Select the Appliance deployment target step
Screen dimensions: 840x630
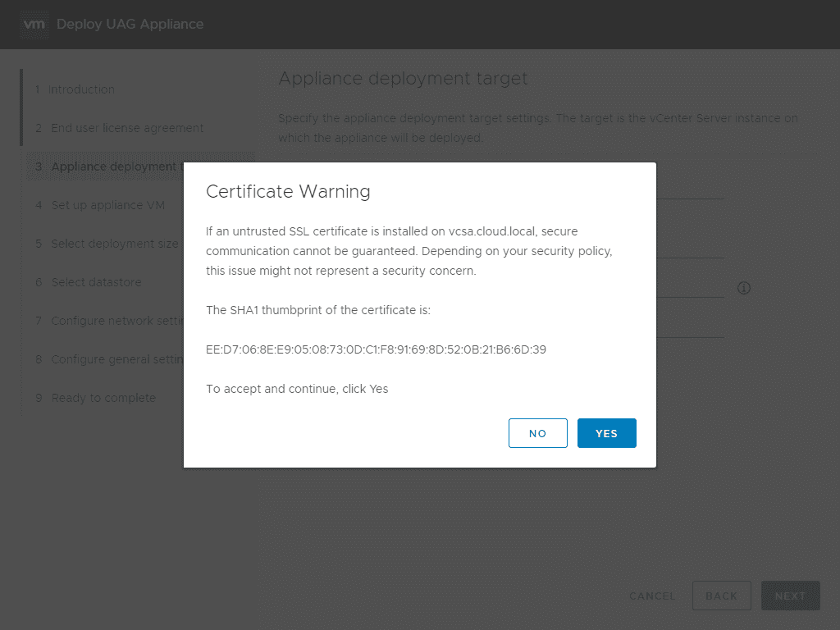113,167
